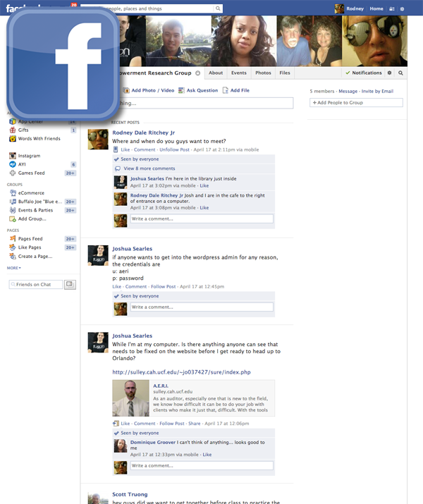Open Instagram icon in sidebar
Image resolution: width=423 pixels, height=504 pixels.
[x=13, y=156]
